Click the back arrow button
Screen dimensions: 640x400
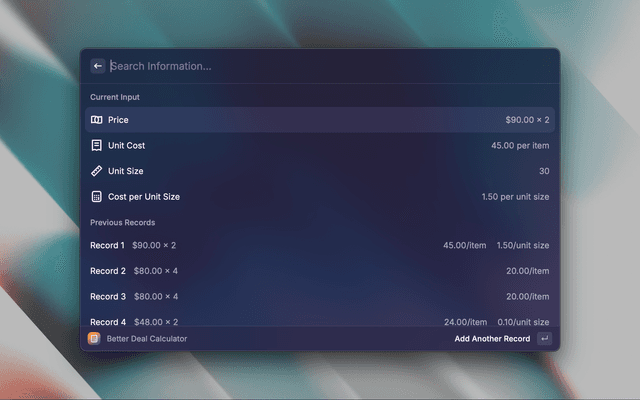pos(98,66)
